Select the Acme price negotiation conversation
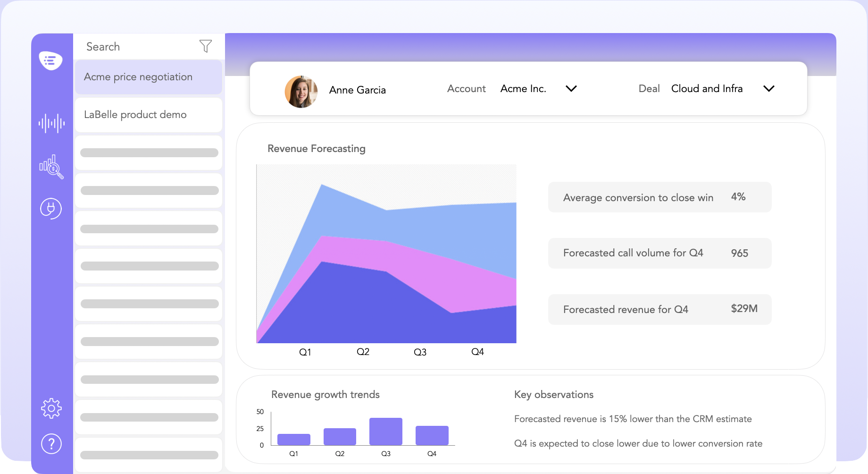The image size is (868, 474). [x=138, y=76]
